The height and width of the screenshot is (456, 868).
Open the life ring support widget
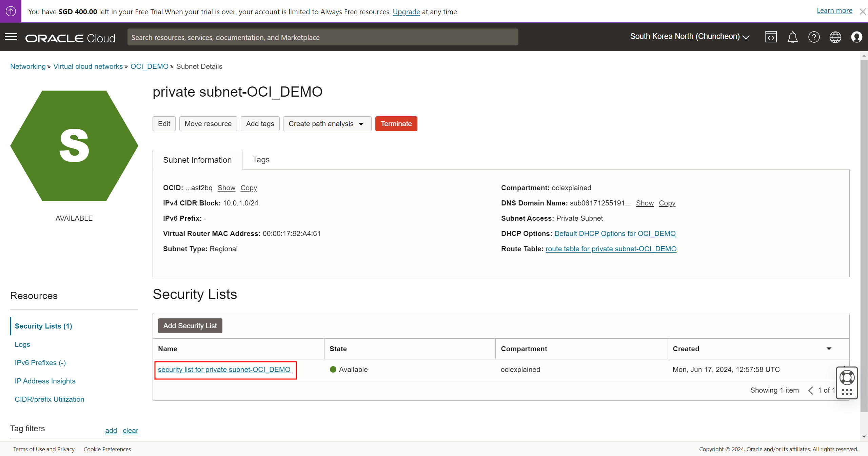[847, 378]
